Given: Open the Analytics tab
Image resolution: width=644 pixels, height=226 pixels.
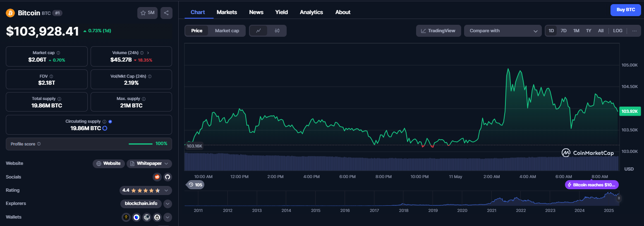Looking at the screenshot, I should [311, 12].
